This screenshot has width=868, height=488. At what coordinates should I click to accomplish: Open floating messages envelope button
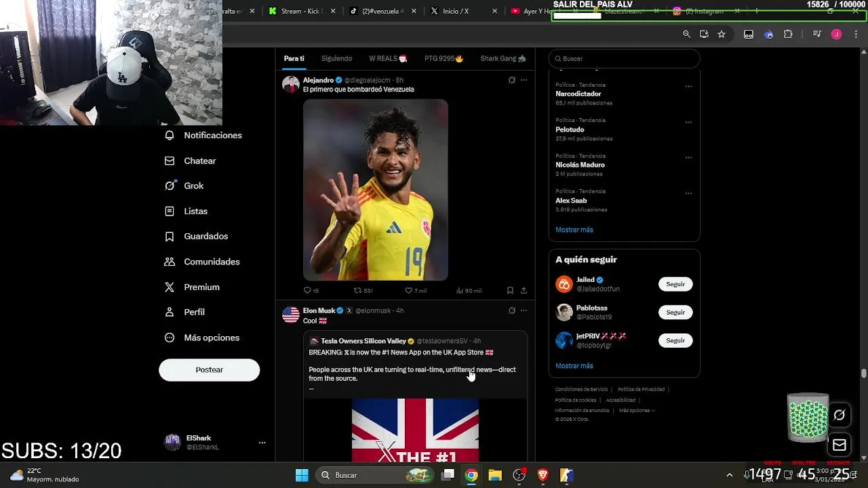(840, 445)
